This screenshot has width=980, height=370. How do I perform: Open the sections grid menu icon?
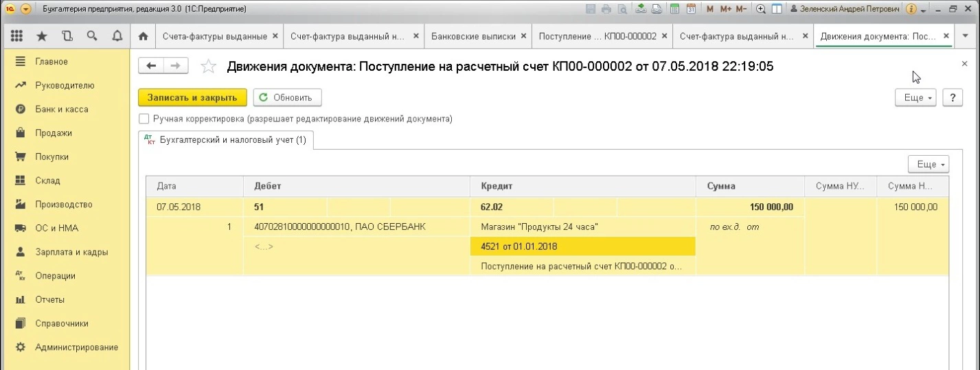click(17, 36)
